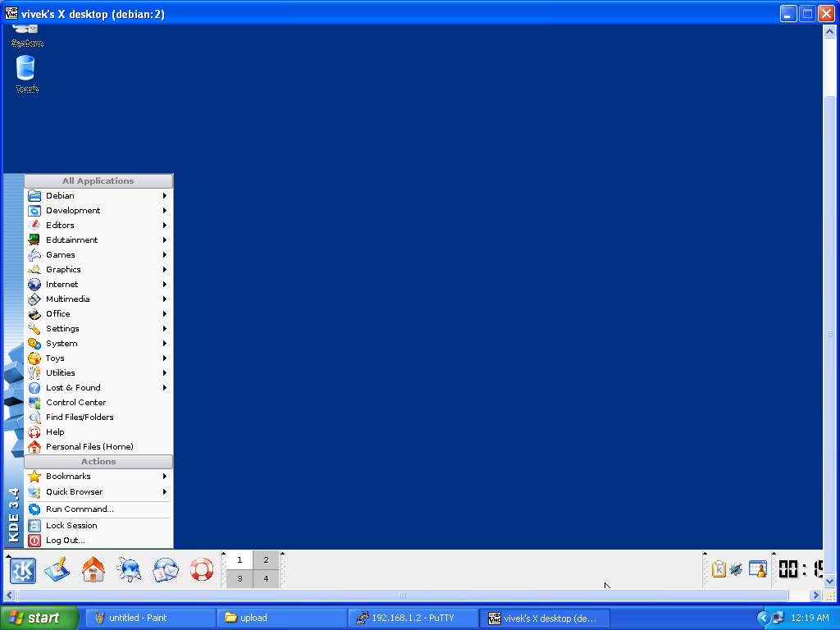Expand the Office submenu arrow

(165, 314)
